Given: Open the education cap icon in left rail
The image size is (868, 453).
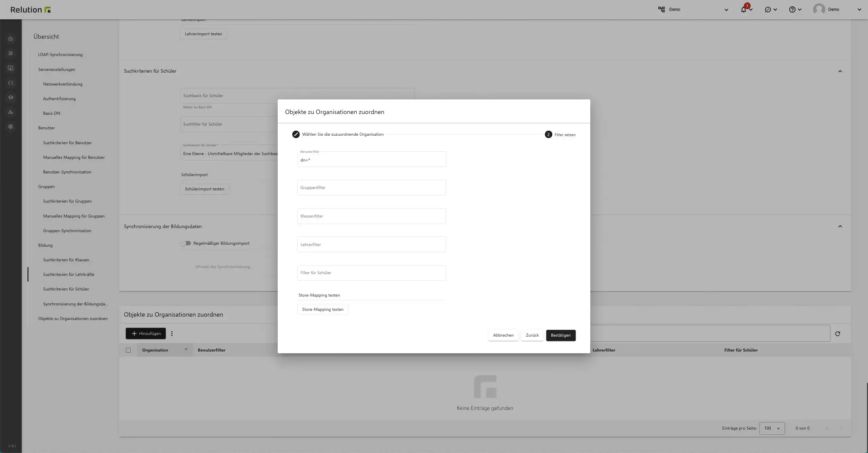Looking at the screenshot, I should 11,97.
